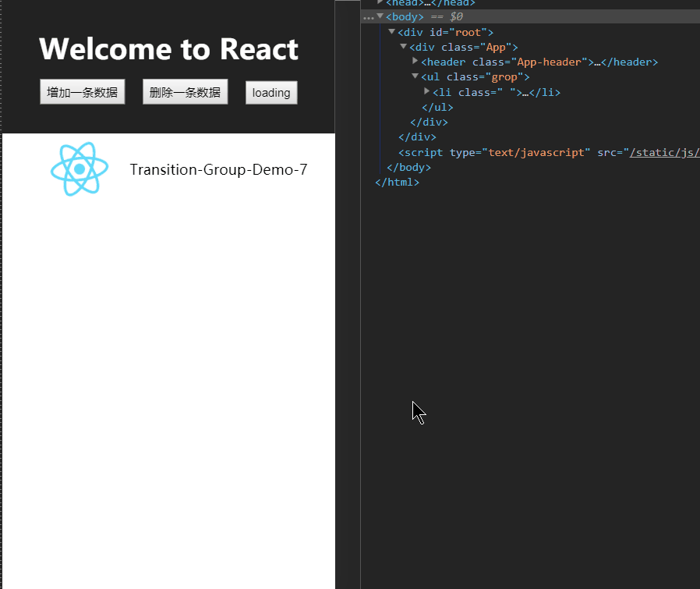
Task: Collapse the body element node
Action: tap(380, 16)
